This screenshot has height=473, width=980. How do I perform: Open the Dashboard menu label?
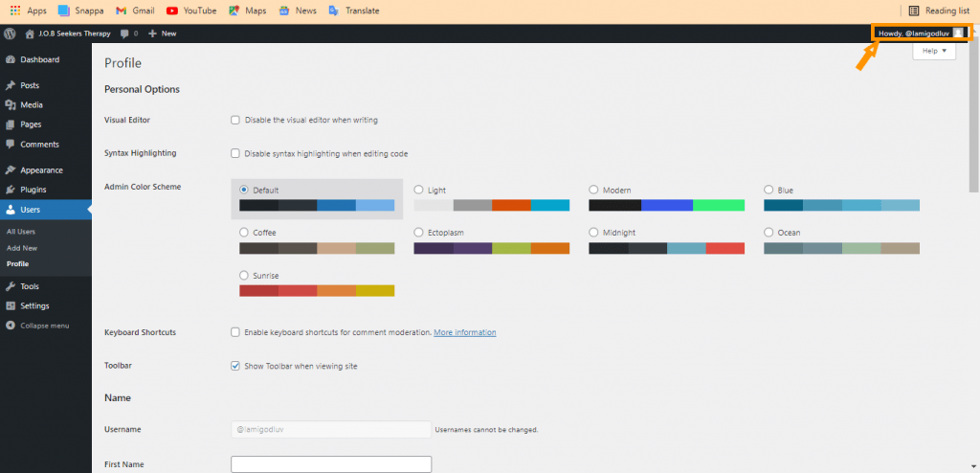tap(40, 60)
